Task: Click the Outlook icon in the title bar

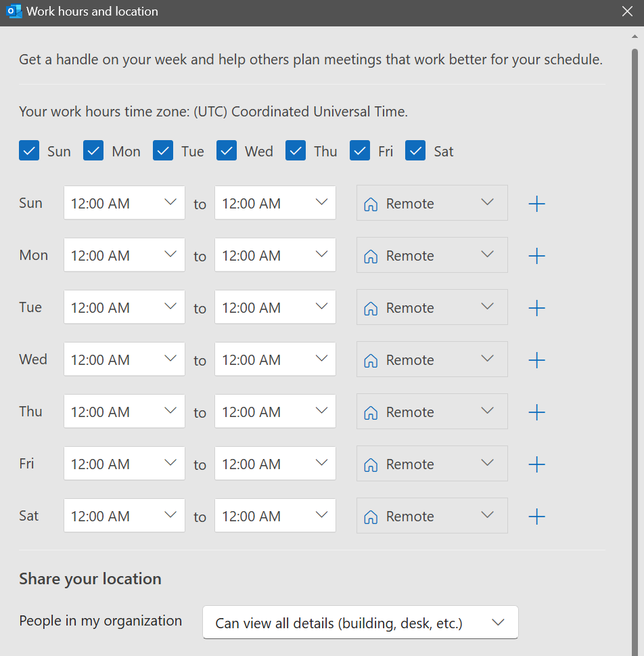Action: [x=14, y=12]
